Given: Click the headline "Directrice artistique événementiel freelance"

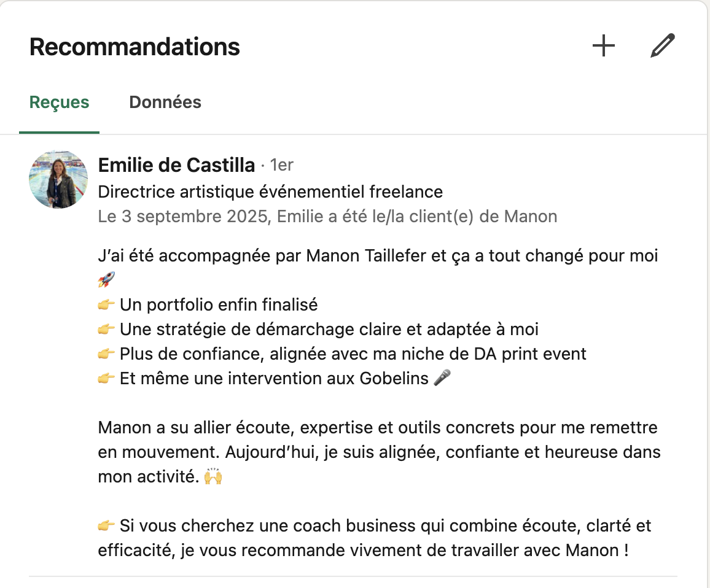Looking at the screenshot, I should pos(270,191).
